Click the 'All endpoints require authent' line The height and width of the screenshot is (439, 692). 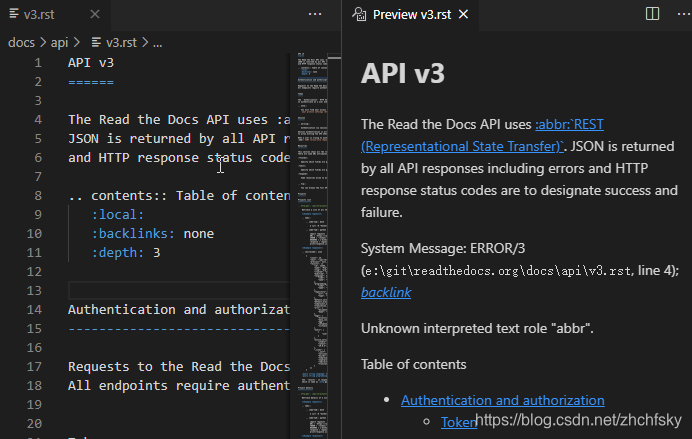(179, 385)
